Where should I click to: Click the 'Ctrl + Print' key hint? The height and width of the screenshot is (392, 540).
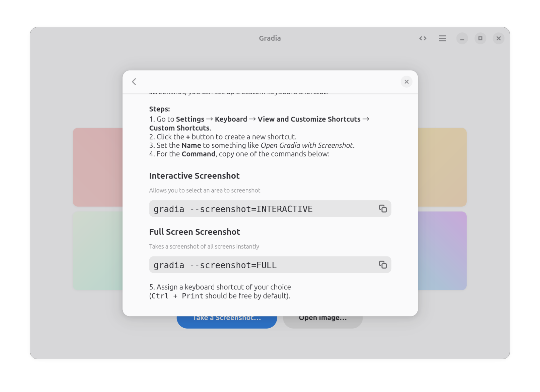pos(177,296)
